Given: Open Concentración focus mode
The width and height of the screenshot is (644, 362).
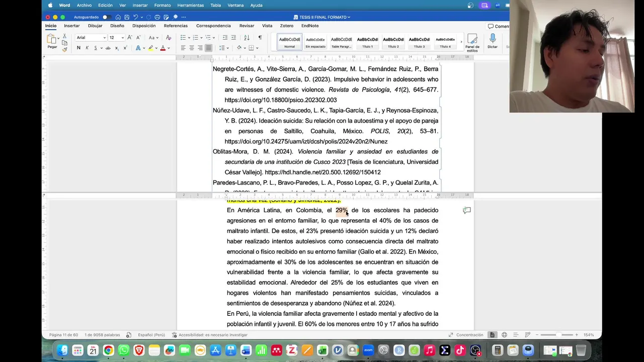Looking at the screenshot, I should pos(465,335).
